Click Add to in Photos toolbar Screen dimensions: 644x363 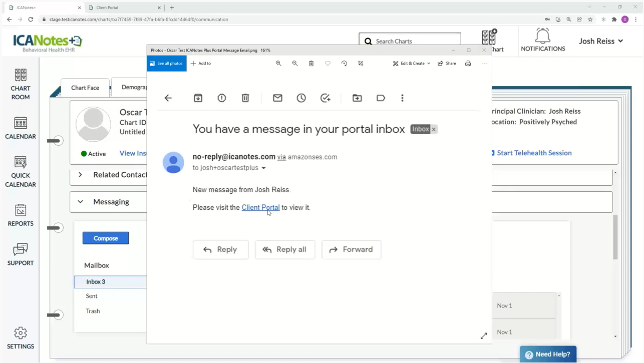pos(201,64)
